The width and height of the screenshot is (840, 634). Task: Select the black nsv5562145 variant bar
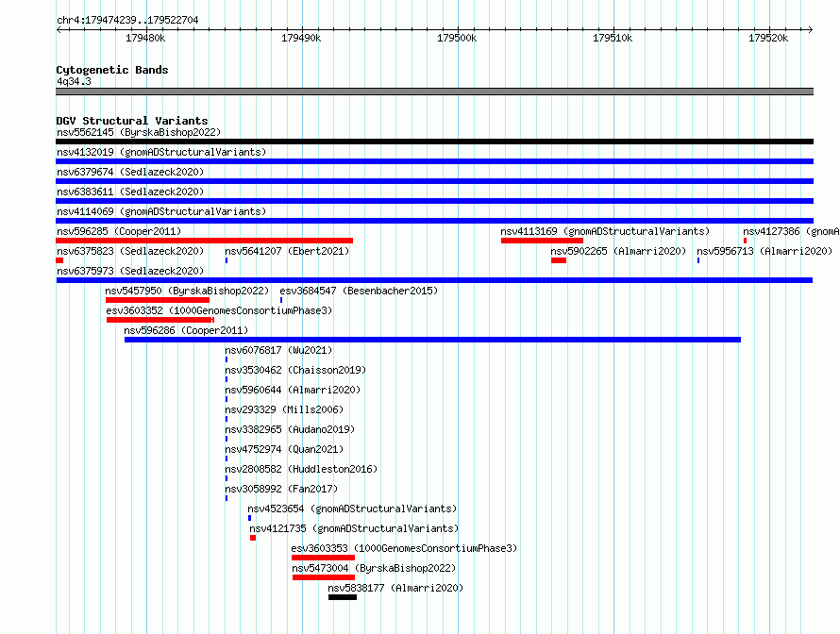click(x=434, y=142)
